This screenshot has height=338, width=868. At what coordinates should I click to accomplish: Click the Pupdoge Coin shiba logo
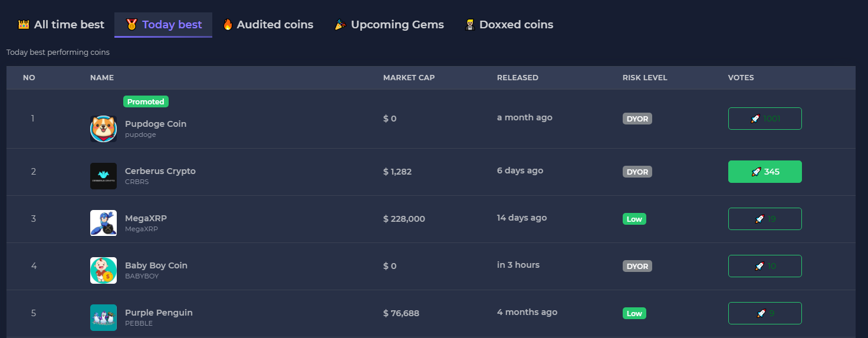103,129
